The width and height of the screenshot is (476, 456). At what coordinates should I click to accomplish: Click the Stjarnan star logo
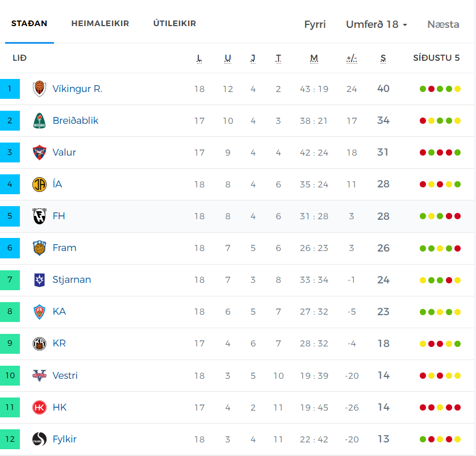click(39, 280)
